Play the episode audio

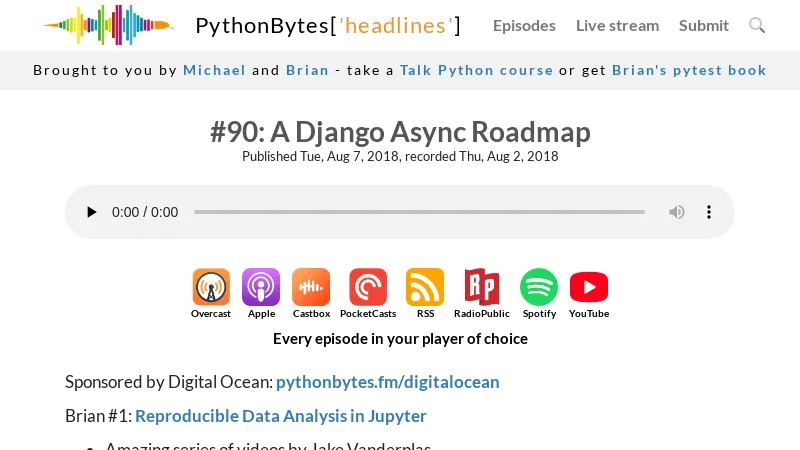click(92, 212)
